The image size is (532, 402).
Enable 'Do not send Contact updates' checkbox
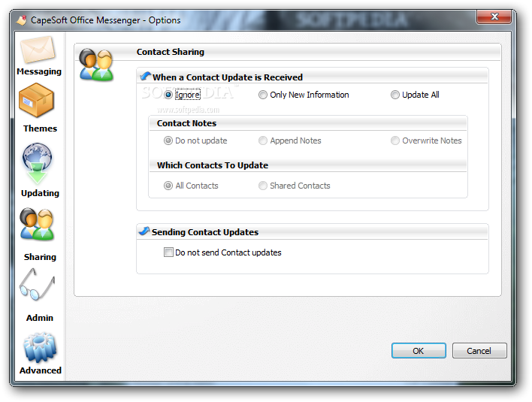(x=168, y=252)
